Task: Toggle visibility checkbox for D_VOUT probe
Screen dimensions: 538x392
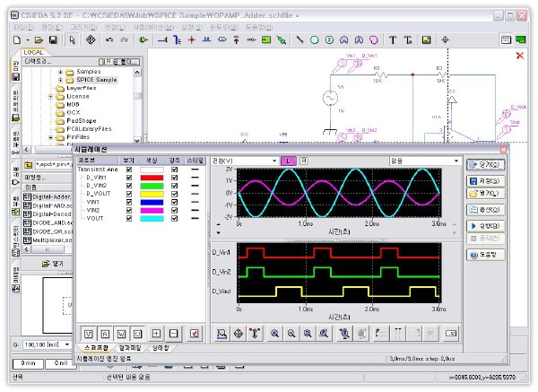Action: (x=129, y=194)
